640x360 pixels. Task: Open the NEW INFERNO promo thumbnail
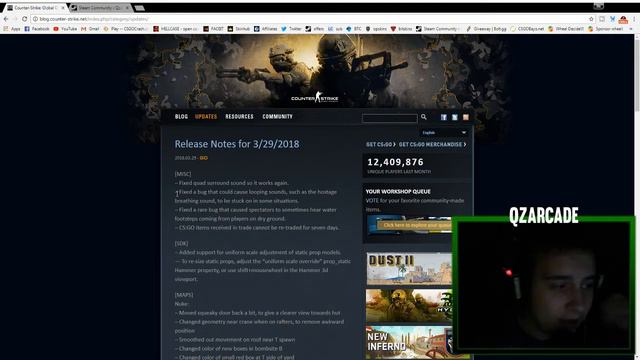coord(409,342)
